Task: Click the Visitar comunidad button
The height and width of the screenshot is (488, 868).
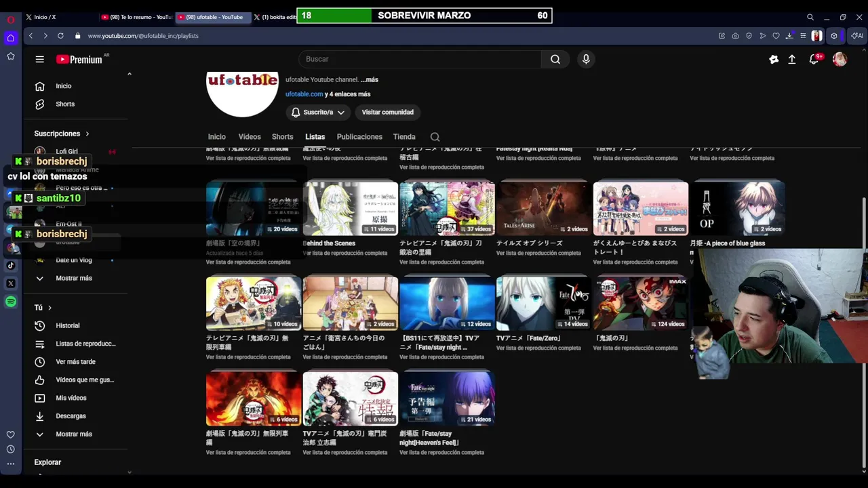Action: coord(388,112)
